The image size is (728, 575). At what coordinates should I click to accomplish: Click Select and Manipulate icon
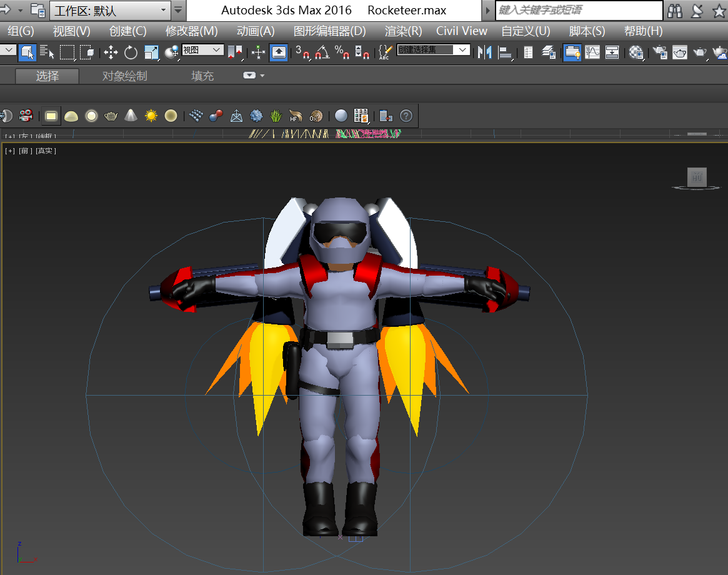258,52
